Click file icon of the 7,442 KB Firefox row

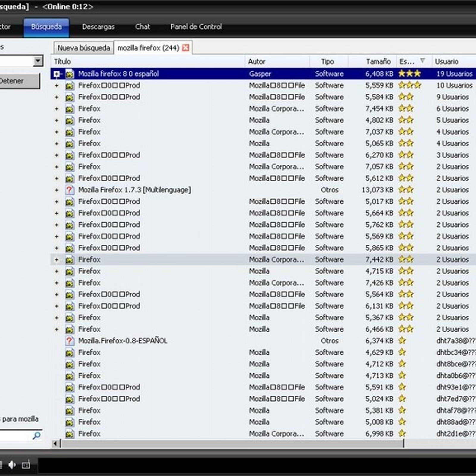(x=70, y=260)
